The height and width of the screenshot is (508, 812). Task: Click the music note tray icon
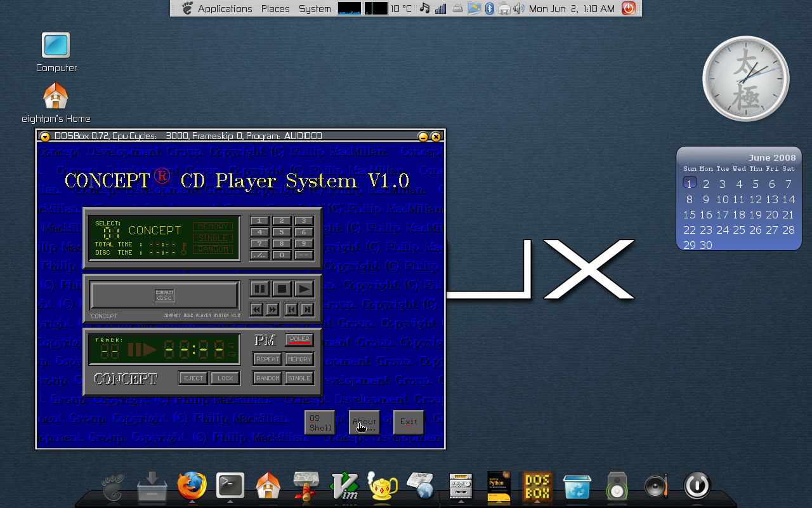click(424, 8)
